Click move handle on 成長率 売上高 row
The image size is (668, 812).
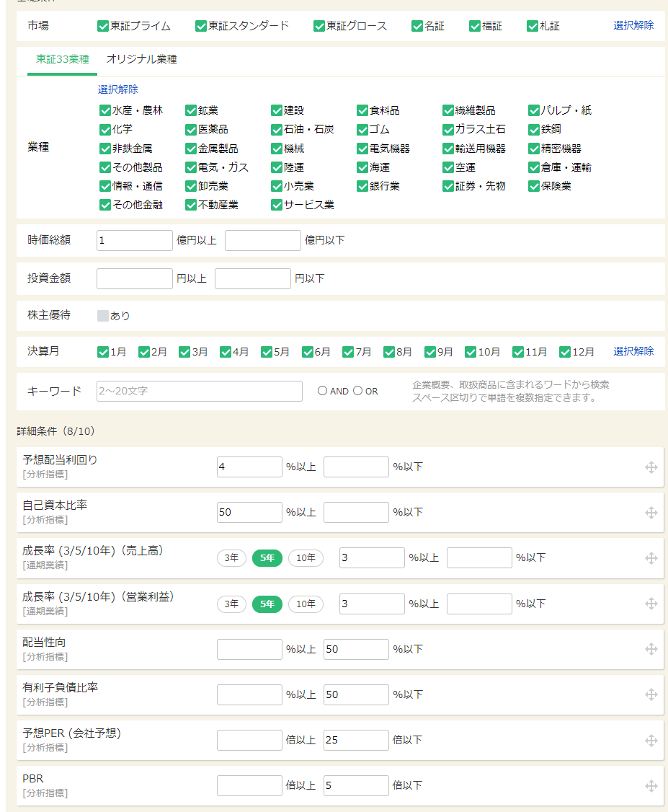(x=651, y=558)
